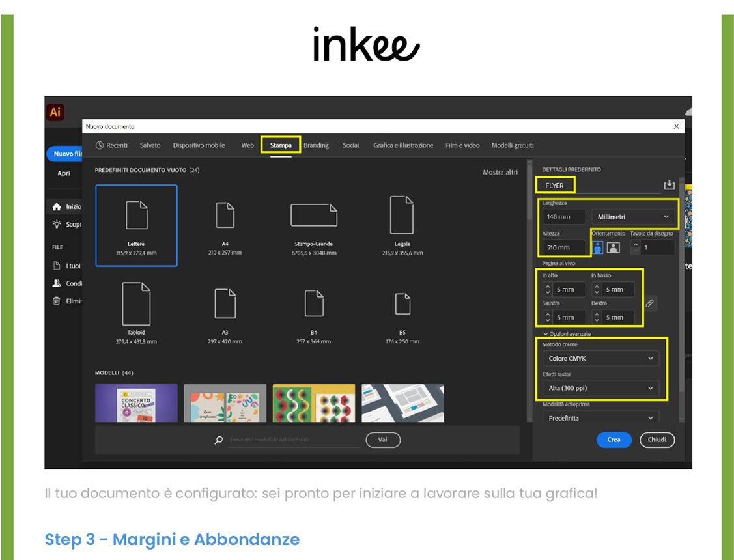Image resolution: width=734 pixels, height=560 pixels.
Task: Switch to the Modelli gratuiti tab
Action: click(x=513, y=145)
